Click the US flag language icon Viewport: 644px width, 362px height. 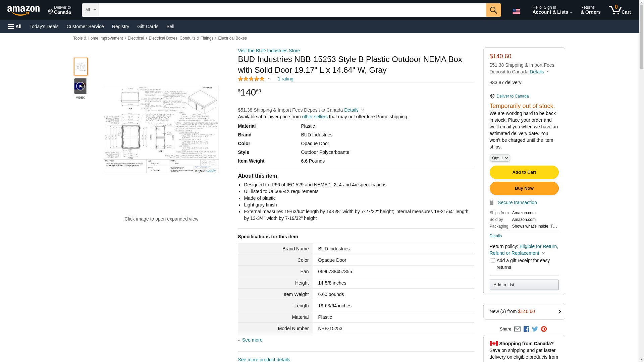coord(516,11)
